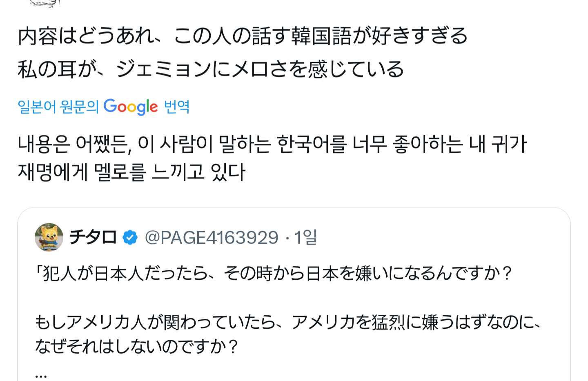Open the チタロ display name link
Screen dimensions: 588x381
click(93, 237)
